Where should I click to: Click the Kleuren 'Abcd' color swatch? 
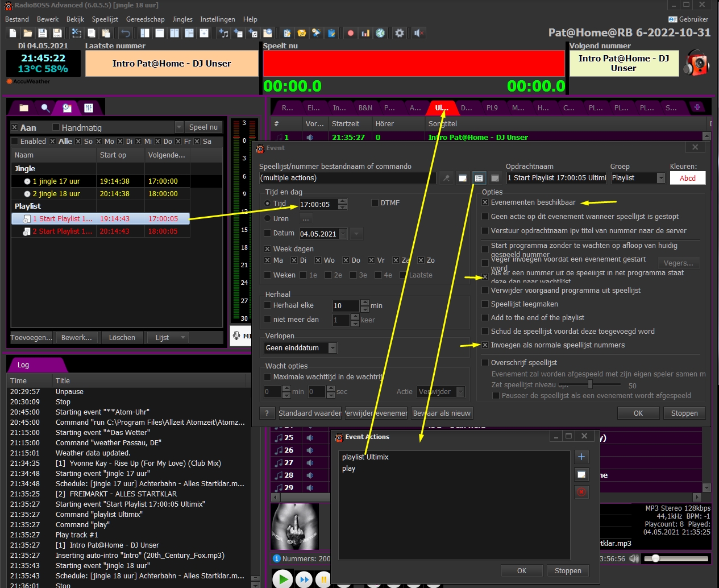click(688, 178)
